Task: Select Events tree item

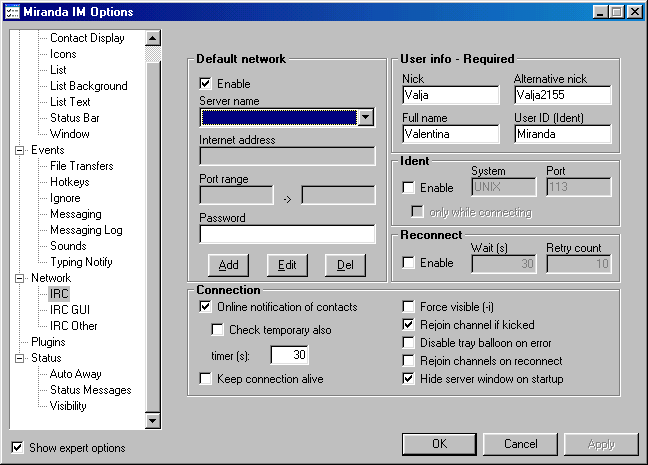Action: pos(48,150)
